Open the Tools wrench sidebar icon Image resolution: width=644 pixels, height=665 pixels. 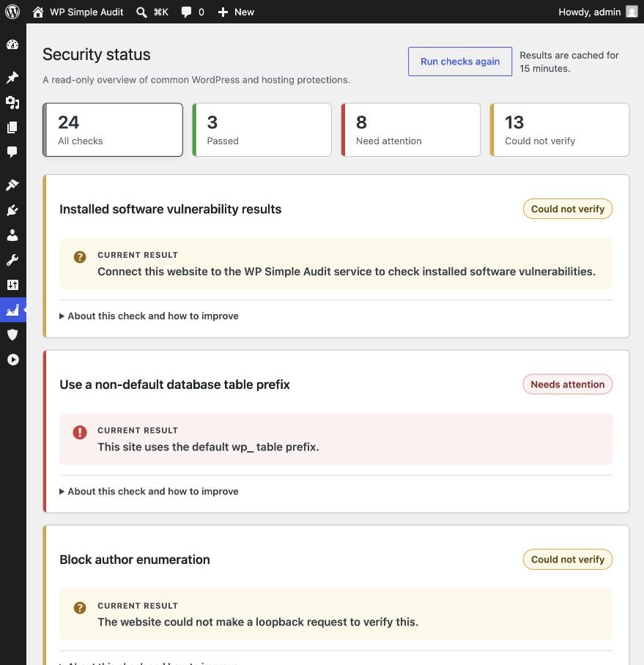pos(12,260)
